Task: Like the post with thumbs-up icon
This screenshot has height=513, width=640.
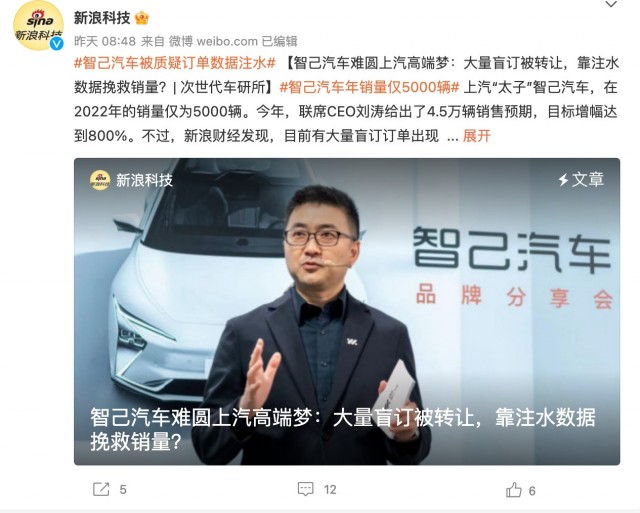Action: pos(514,489)
